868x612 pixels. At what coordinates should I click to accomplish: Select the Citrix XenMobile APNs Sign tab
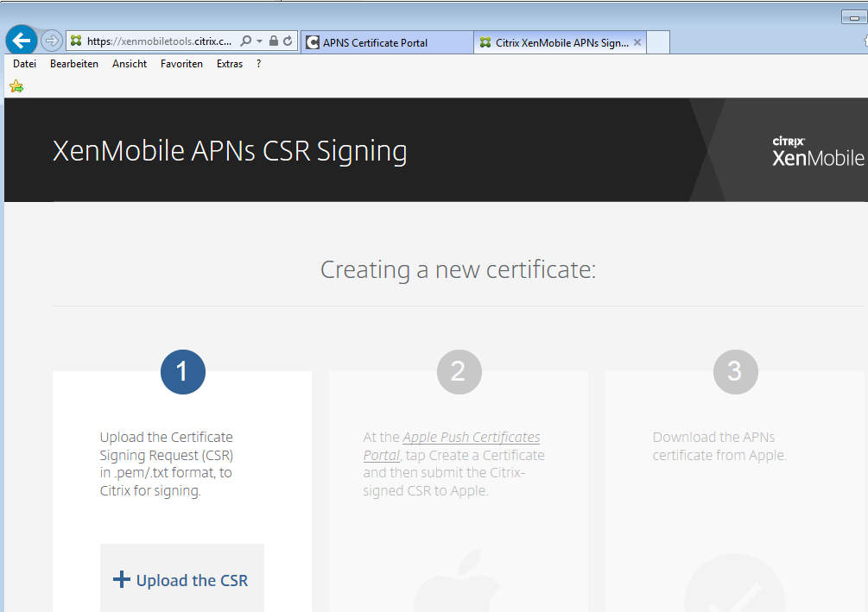(560, 42)
